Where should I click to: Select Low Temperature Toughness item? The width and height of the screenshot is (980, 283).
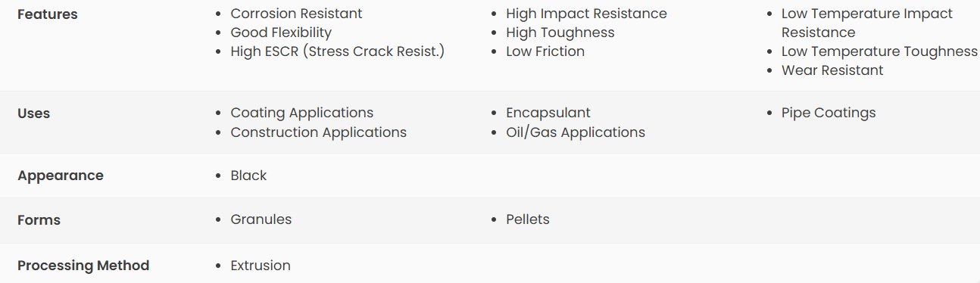pyautogui.click(x=879, y=51)
